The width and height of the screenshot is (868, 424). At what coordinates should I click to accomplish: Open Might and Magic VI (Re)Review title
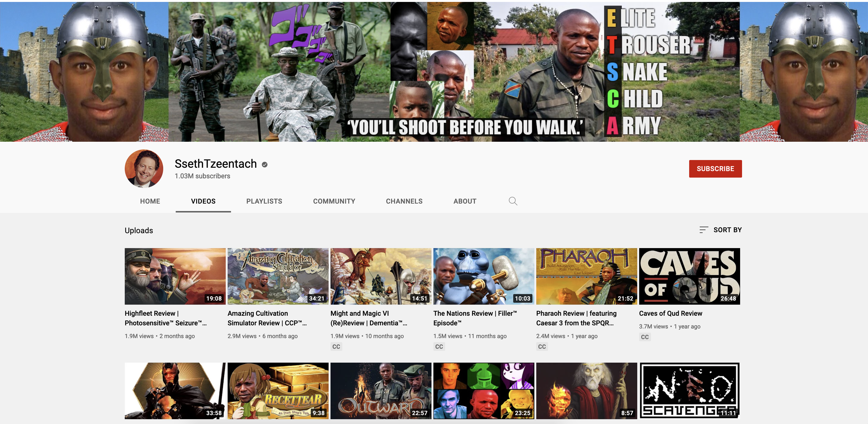(369, 318)
